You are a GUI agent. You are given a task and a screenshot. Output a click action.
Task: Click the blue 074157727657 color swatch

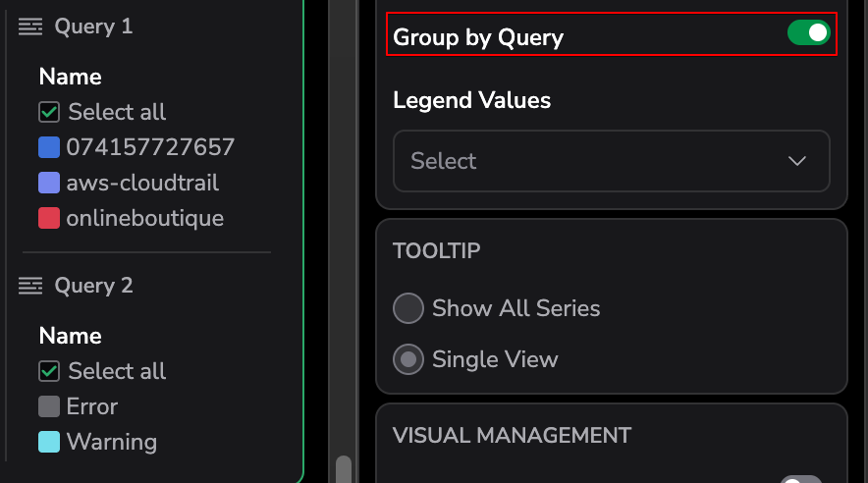[x=49, y=147]
